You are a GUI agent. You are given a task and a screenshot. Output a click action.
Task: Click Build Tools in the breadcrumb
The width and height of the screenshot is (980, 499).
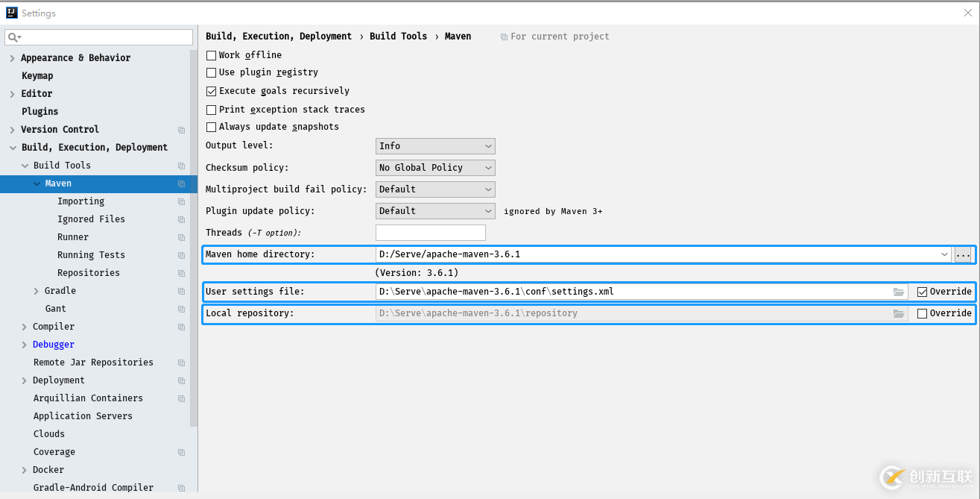[x=398, y=37]
